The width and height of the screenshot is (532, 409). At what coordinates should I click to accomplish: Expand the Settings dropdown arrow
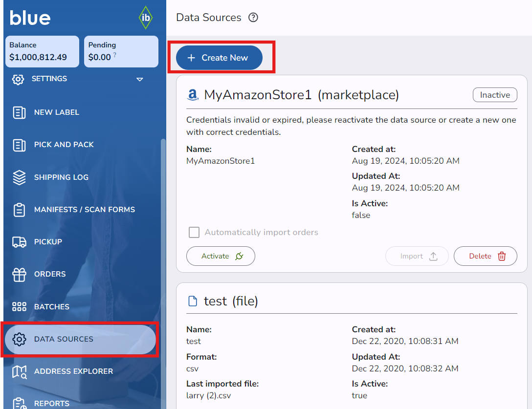(139, 79)
